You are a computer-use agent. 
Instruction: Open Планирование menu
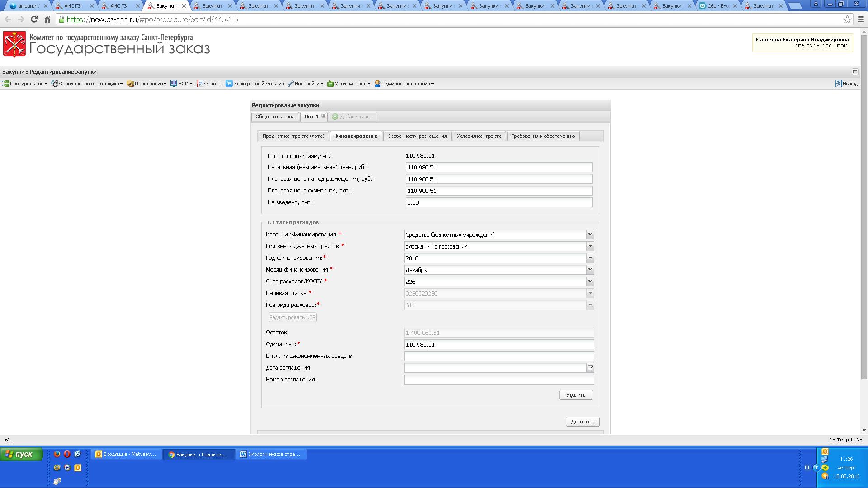click(x=25, y=84)
